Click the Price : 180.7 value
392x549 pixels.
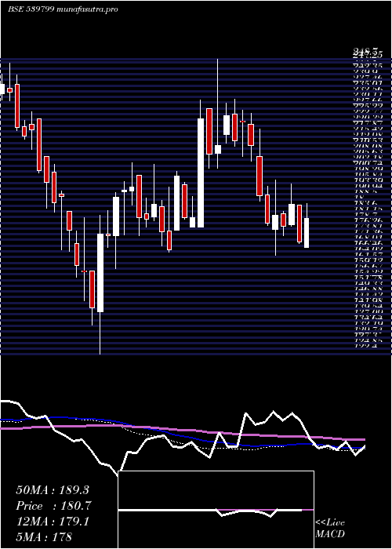tap(53, 506)
